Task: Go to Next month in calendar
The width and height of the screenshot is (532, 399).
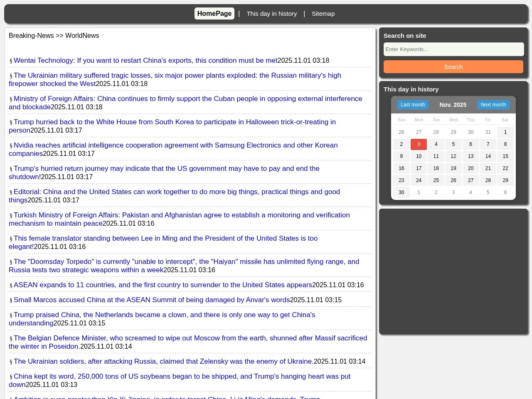Action: click(493, 105)
